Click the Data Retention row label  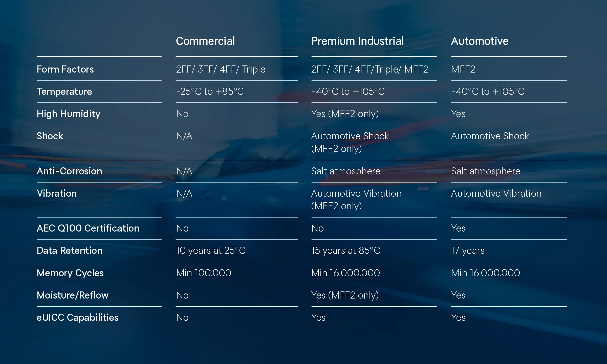click(x=70, y=251)
